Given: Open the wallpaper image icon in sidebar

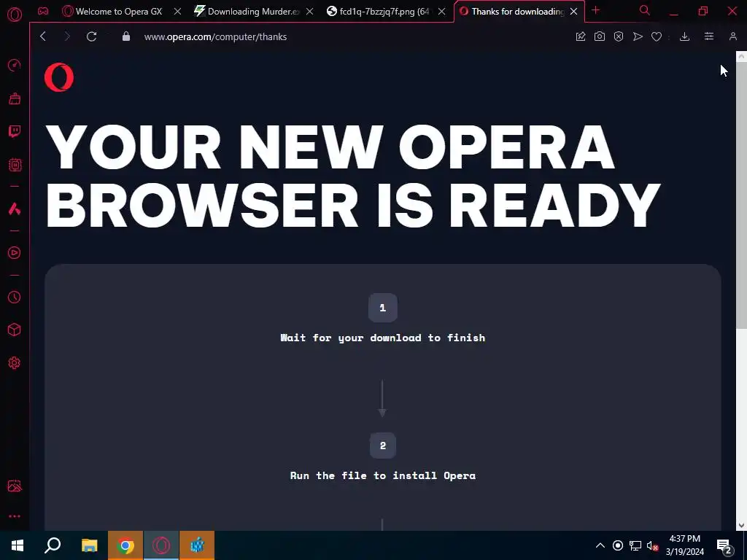Looking at the screenshot, I should [15, 486].
